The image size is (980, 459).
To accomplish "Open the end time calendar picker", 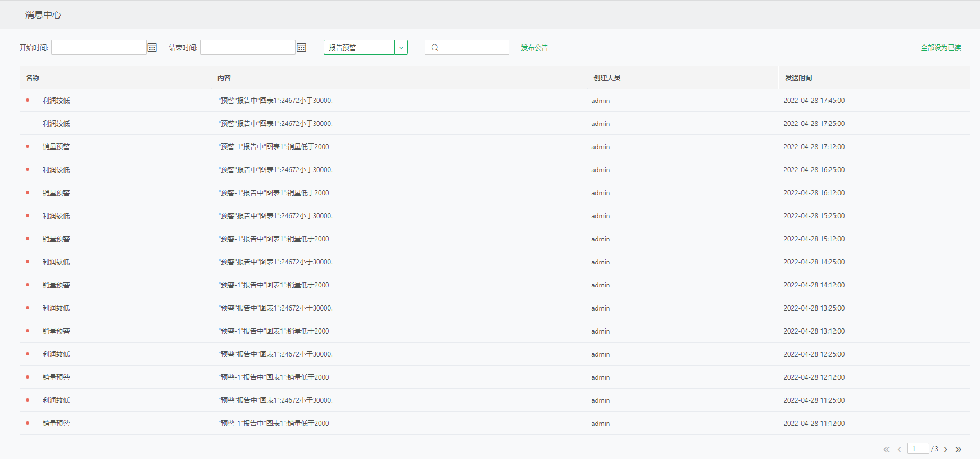I will coord(301,47).
